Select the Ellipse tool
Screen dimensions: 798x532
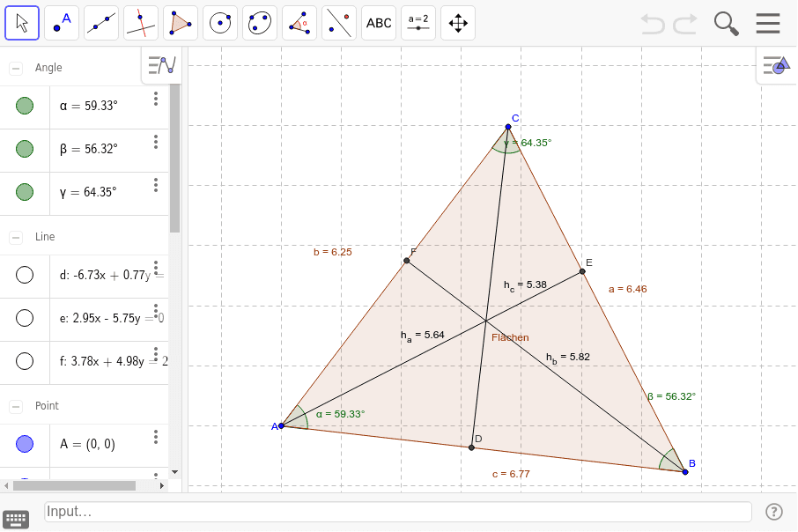(x=260, y=23)
